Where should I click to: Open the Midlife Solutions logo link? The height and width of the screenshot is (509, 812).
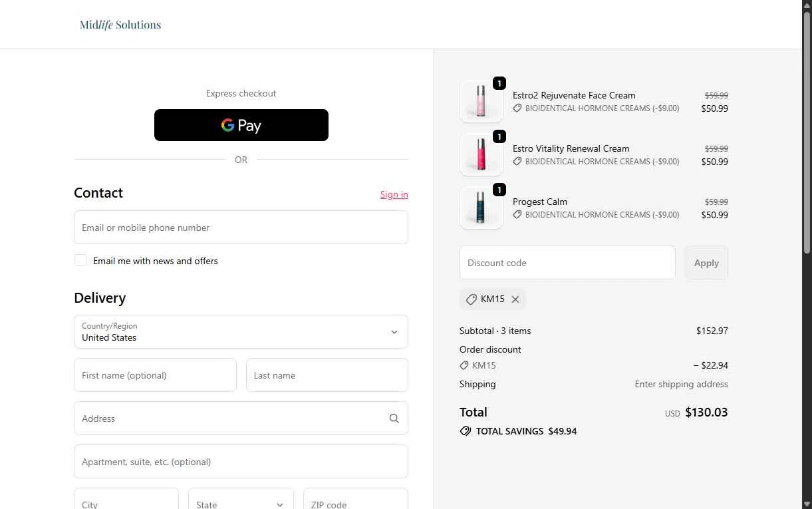120,25
